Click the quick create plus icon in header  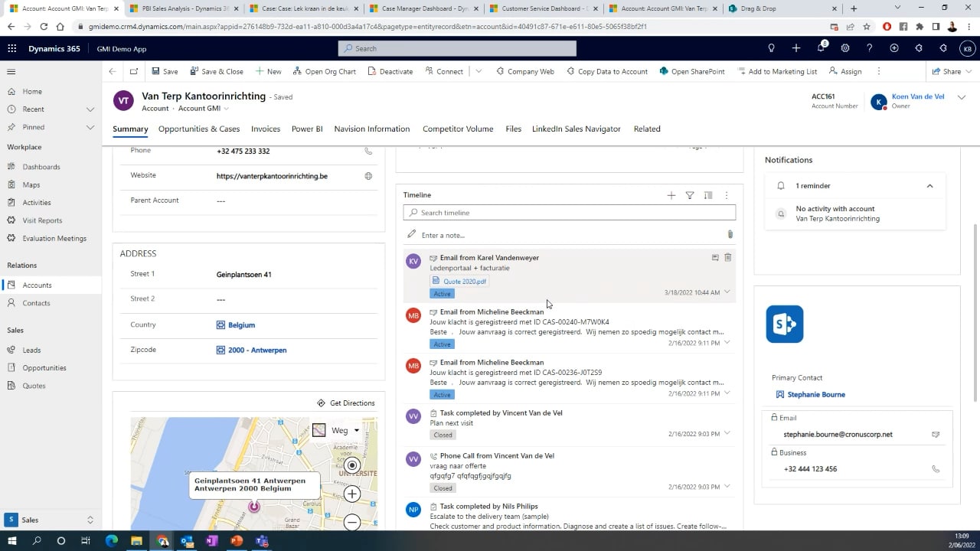tap(796, 48)
